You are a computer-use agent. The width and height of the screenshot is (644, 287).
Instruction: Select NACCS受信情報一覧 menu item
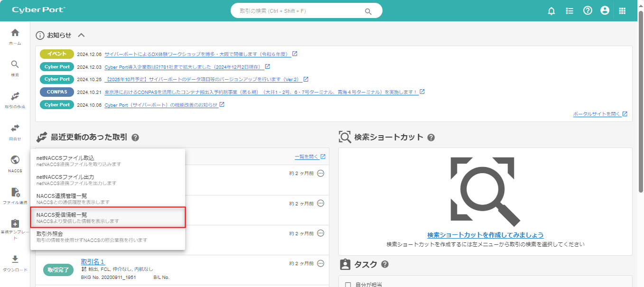tap(107, 218)
